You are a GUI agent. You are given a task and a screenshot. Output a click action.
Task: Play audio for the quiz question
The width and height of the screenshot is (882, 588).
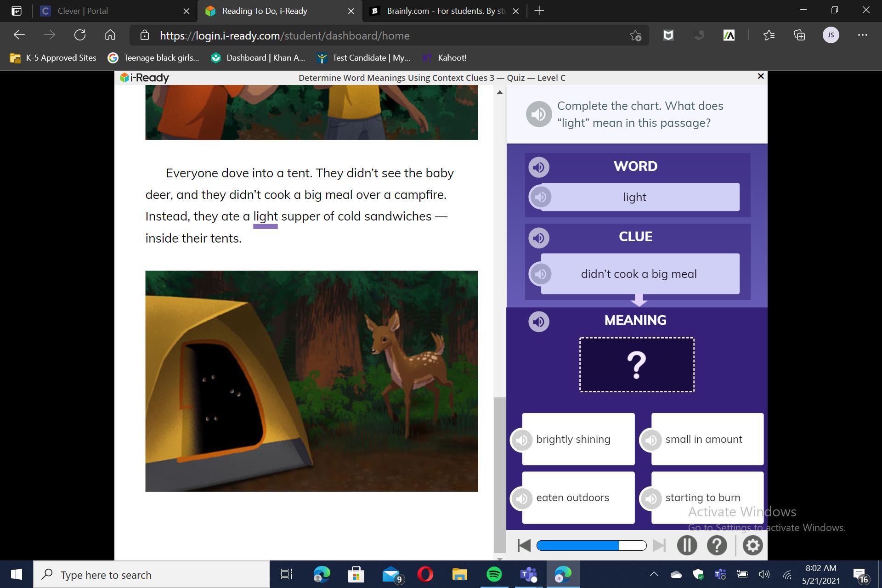pos(538,114)
